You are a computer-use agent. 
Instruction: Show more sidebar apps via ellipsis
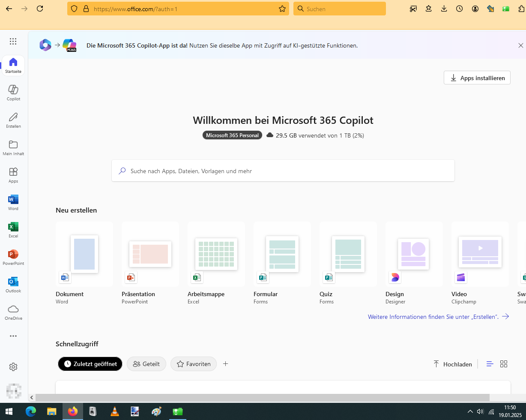tap(13, 336)
